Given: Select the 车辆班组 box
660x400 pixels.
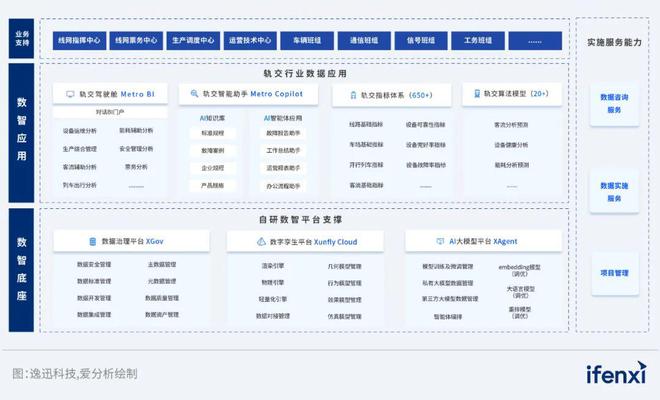Looking at the screenshot, I should (307, 40).
